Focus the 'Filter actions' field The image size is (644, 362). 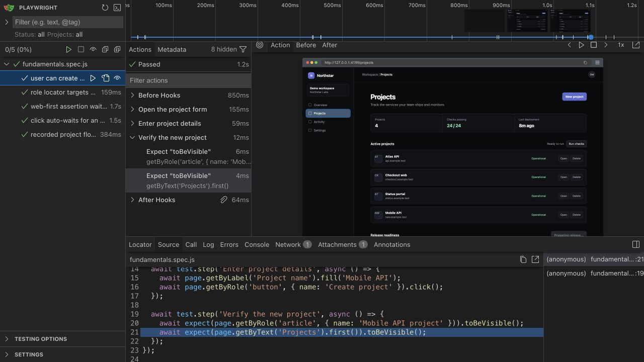coord(188,80)
